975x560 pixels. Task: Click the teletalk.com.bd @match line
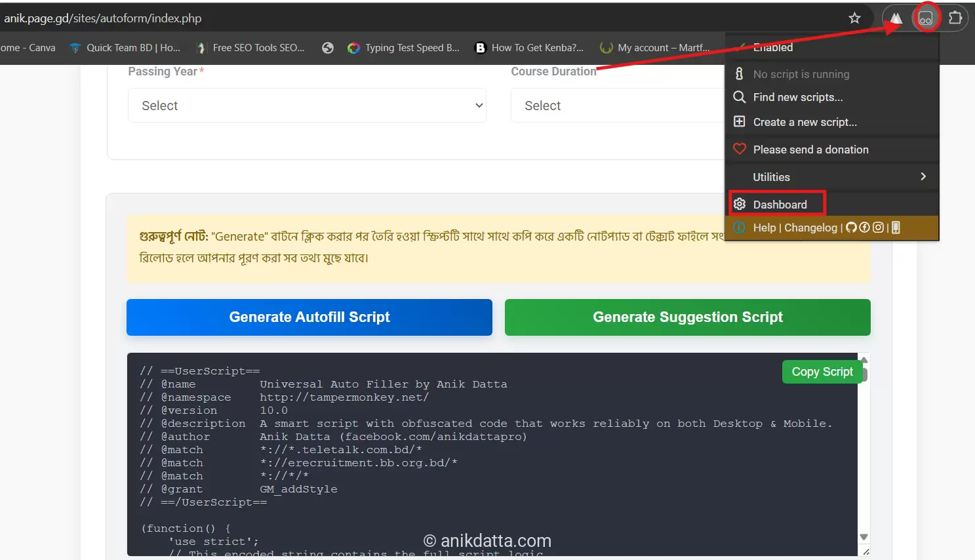(x=281, y=450)
